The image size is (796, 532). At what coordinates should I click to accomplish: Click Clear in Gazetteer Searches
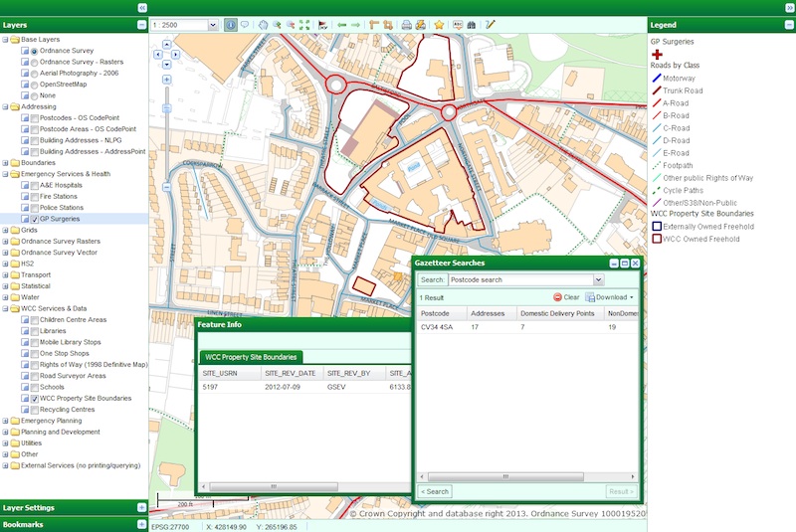pyautogui.click(x=566, y=297)
